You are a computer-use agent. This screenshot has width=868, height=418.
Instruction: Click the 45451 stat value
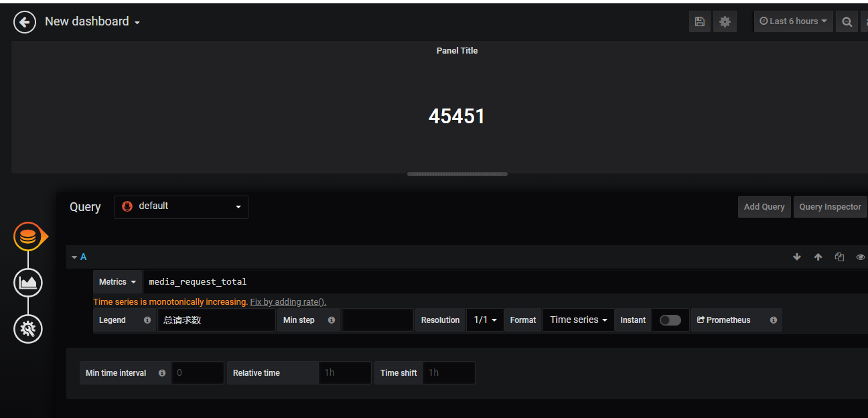[x=457, y=117]
